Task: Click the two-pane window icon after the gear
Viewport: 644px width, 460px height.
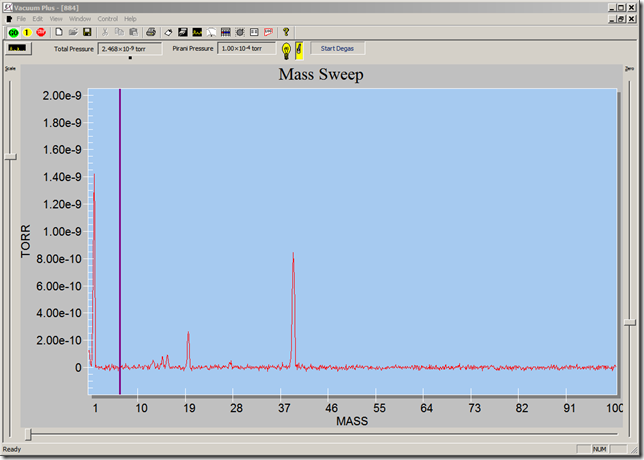Action: point(254,32)
